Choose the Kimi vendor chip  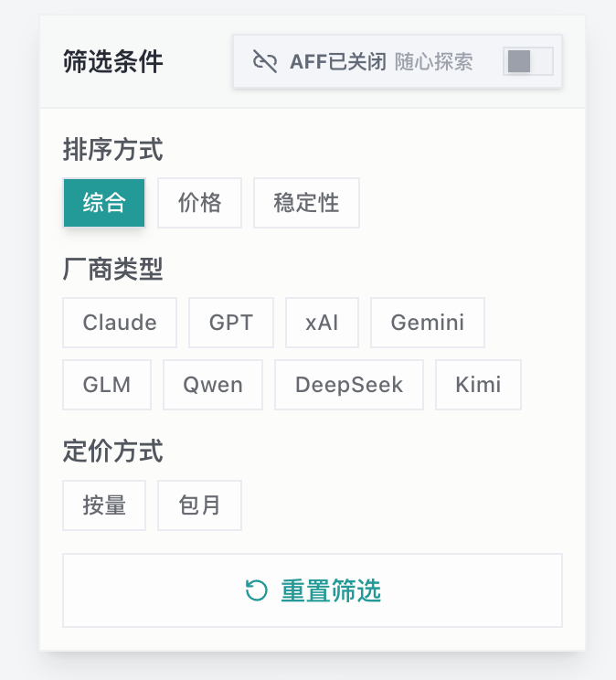point(478,385)
